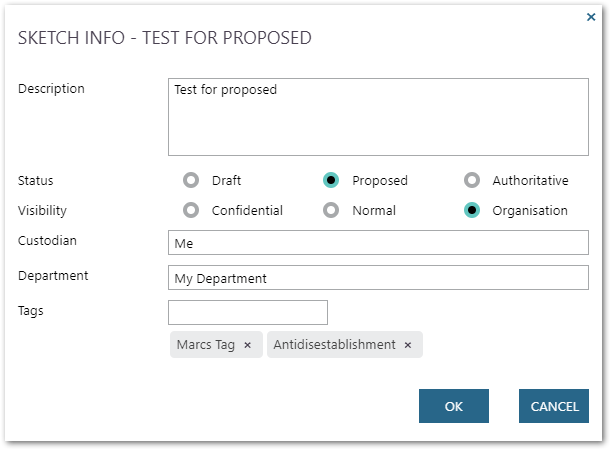Click into the Description text area
The image size is (611, 450).
[x=378, y=117]
